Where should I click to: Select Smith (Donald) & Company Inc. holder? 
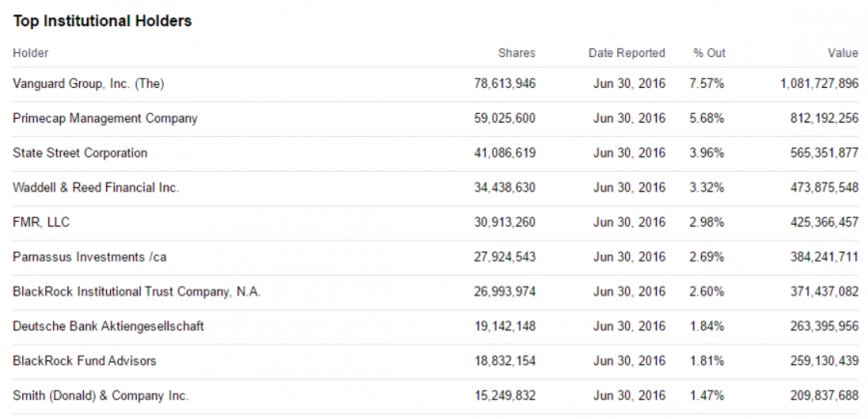[x=100, y=396]
